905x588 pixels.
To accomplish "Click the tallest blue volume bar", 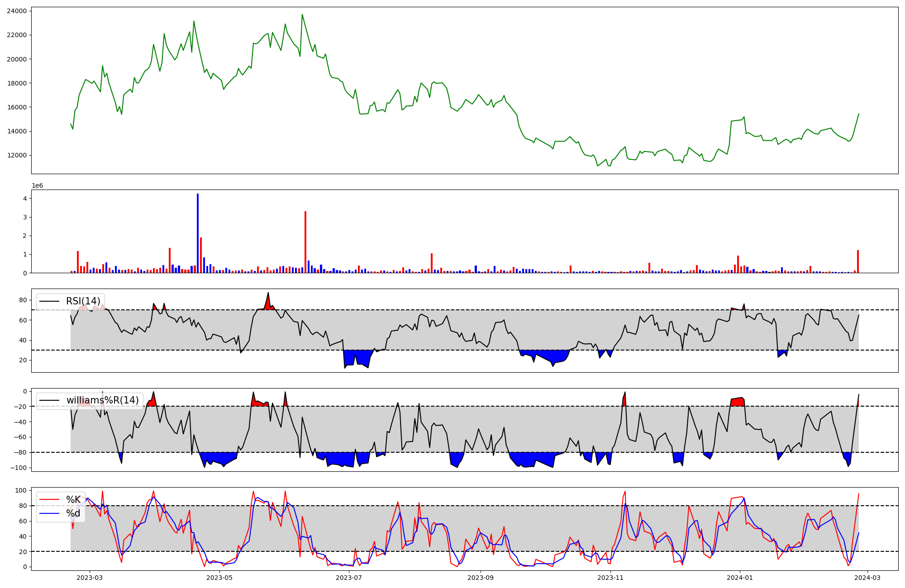I will click(198, 233).
